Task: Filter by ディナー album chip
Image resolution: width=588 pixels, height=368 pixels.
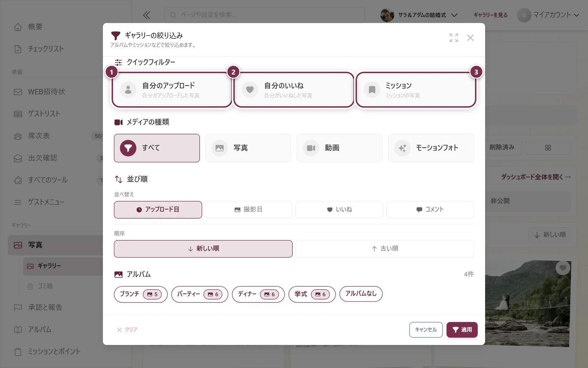Action: (x=258, y=294)
